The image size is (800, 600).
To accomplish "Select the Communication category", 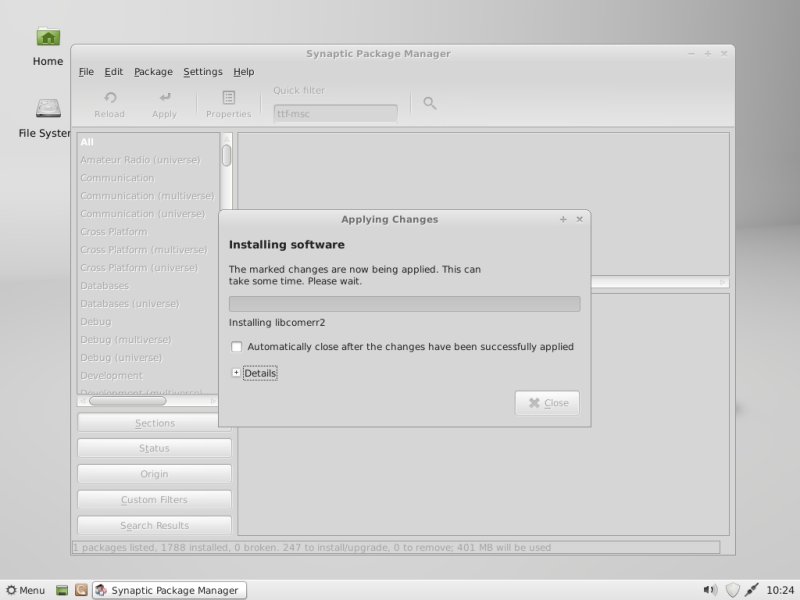I will [148, 178].
